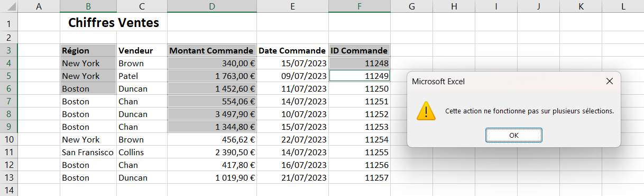The height and width of the screenshot is (196, 644).
Task: Select the amount cell 1 344,80 €
Action: [x=212, y=127]
